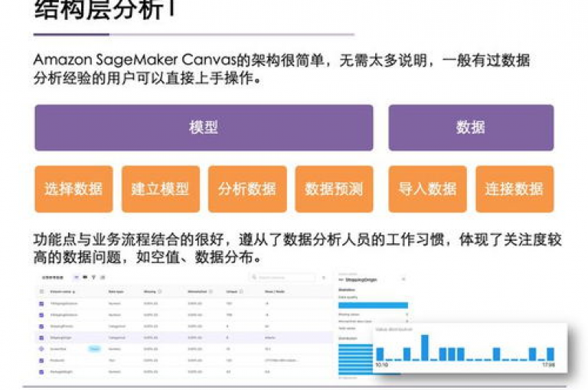This screenshot has height=390, width=588.
Task: Toggle the select-all checkbox in the table header
Action: click(x=41, y=291)
